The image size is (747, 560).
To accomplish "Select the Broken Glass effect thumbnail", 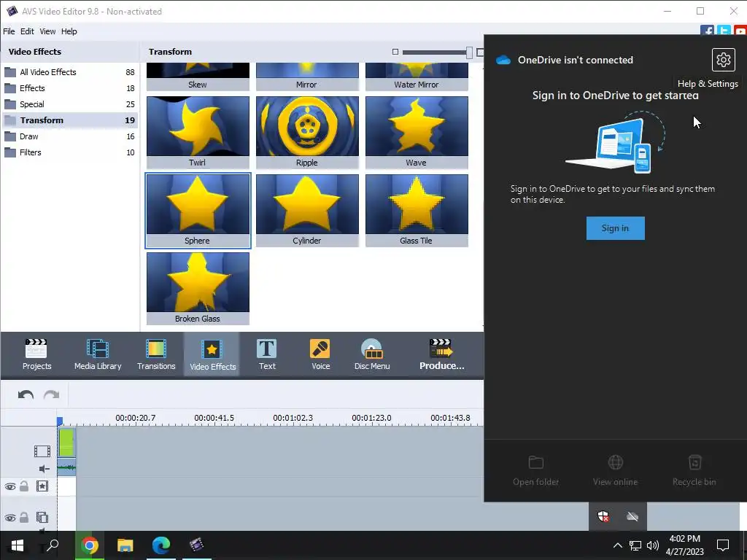I will [198, 289].
